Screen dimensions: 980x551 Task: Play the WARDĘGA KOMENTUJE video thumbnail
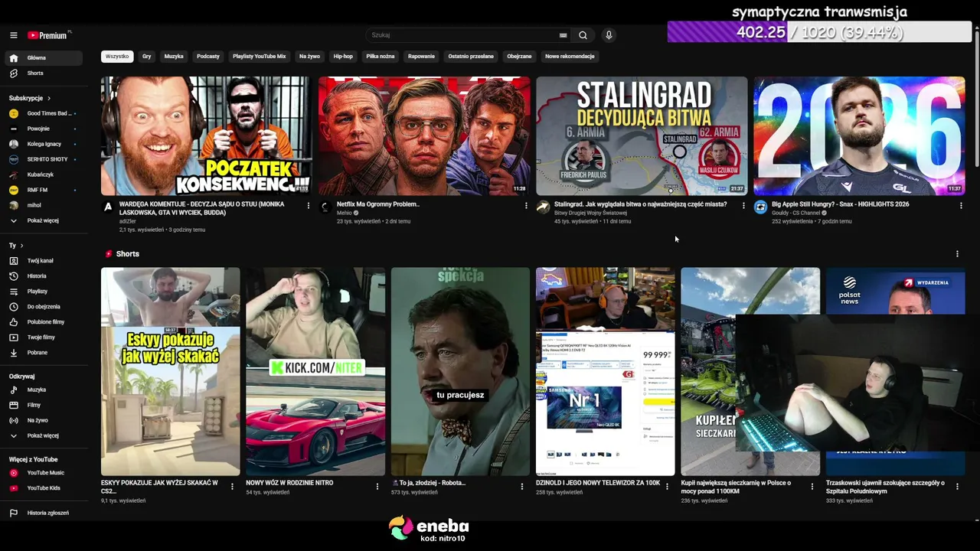coord(207,136)
